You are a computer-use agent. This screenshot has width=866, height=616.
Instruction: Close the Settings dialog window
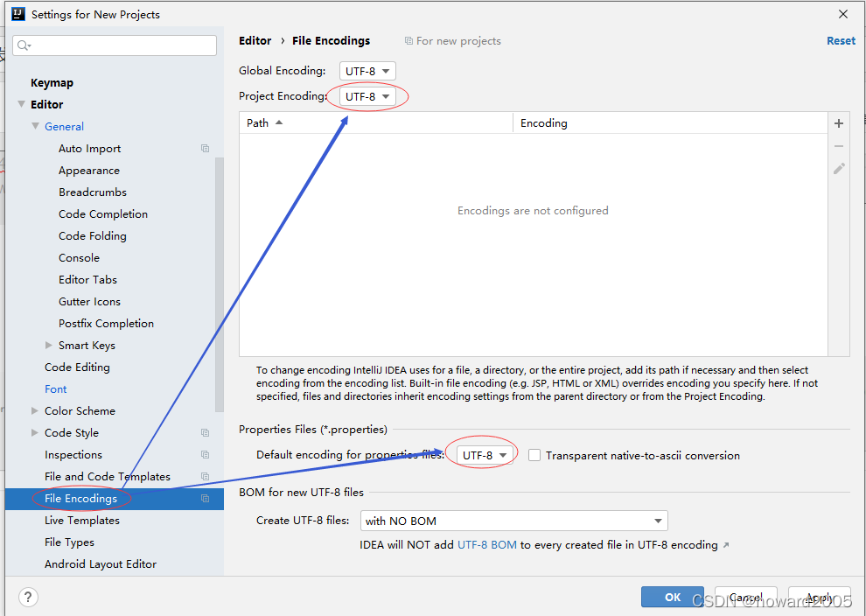pyautogui.click(x=842, y=14)
